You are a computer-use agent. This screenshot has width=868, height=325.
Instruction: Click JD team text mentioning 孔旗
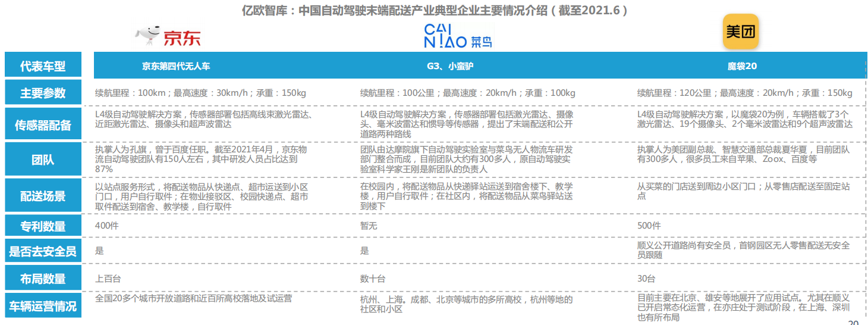click(200, 159)
